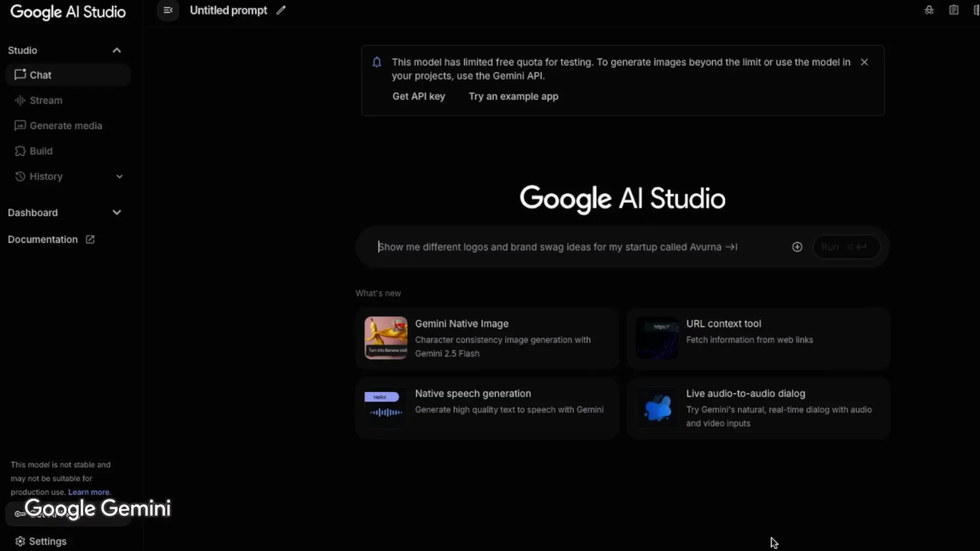
Task: Open Generate media from the sidebar
Action: click(x=64, y=126)
